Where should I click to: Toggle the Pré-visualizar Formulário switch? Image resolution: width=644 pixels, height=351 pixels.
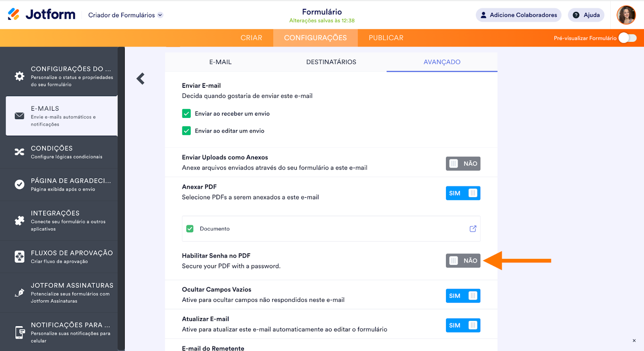click(627, 38)
